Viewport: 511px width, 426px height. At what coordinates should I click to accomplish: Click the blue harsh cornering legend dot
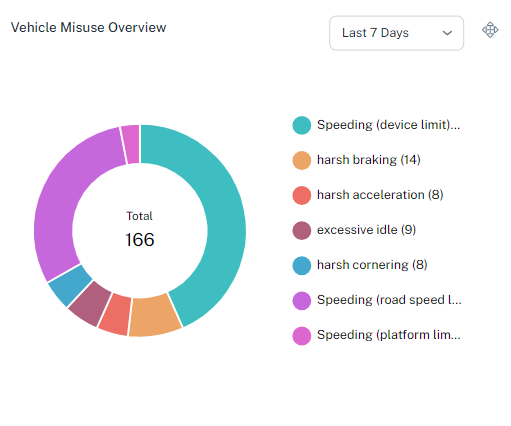302,265
